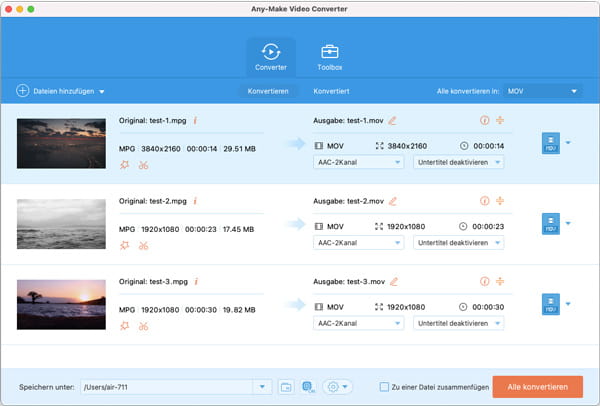Viewport: 600px width, 406px height.
Task: Open AAC-2Kanal audio dropdown for test-1
Action: pyautogui.click(x=358, y=162)
